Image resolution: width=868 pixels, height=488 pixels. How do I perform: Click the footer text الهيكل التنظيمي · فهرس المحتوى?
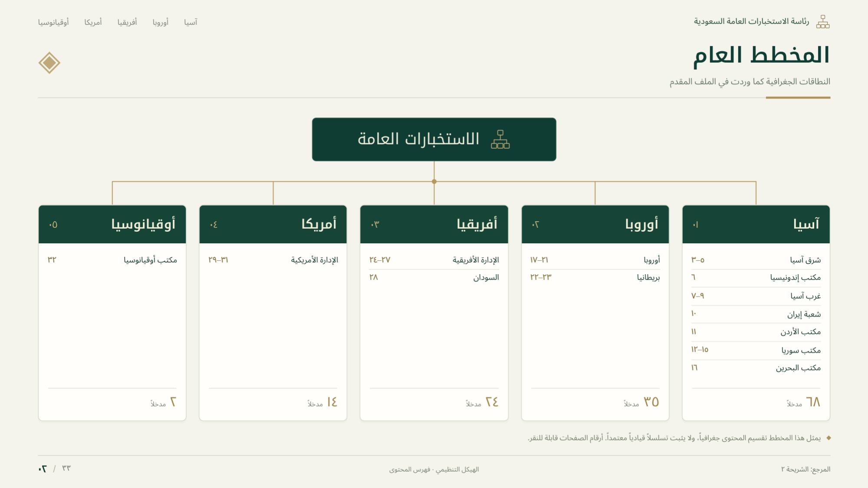pos(434,469)
